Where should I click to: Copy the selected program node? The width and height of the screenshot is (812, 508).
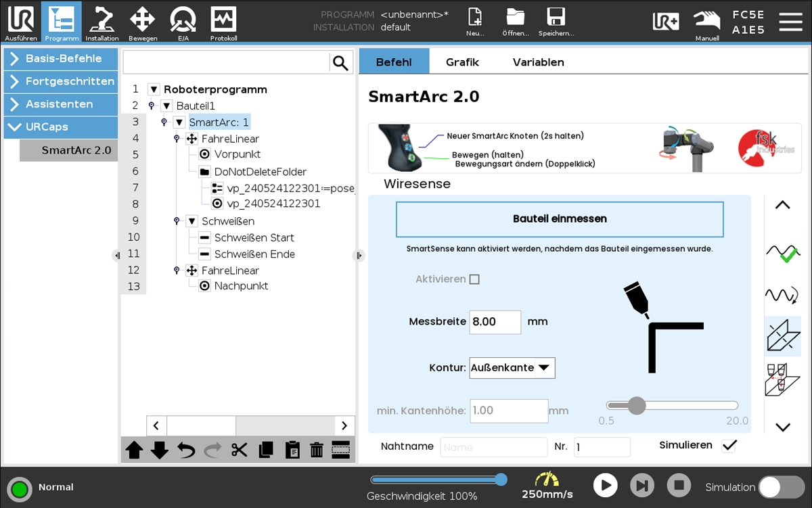point(265,450)
